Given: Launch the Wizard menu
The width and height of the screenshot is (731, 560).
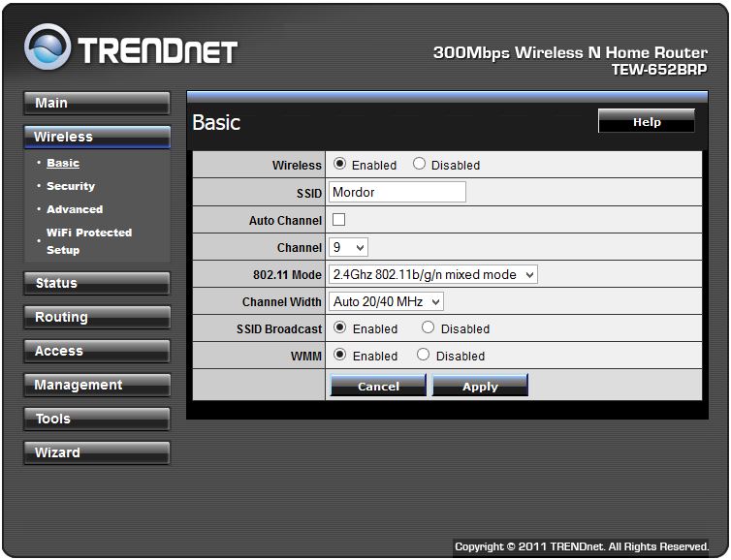Looking at the screenshot, I should tap(96, 453).
